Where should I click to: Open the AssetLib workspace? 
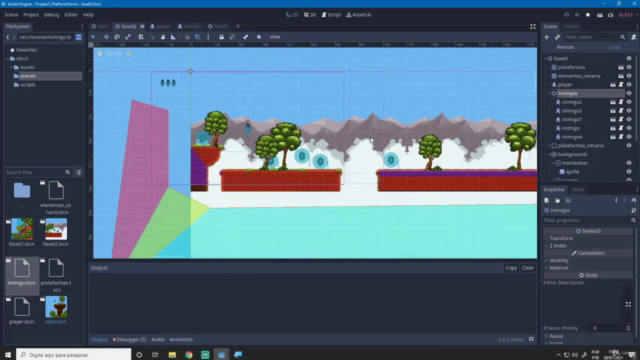click(x=359, y=15)
